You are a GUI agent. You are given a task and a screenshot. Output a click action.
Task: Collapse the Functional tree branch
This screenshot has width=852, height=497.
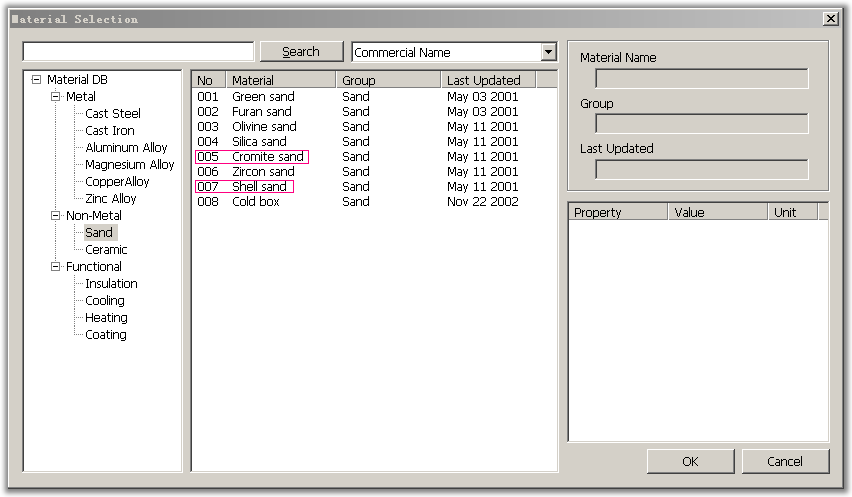pos(55,267)
